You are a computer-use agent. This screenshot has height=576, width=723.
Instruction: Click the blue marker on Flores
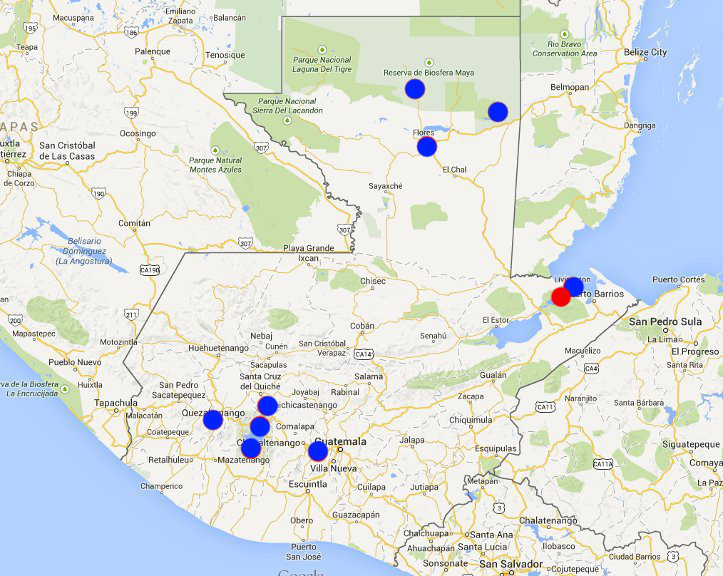pyautogui.click(x=427, y=147)
